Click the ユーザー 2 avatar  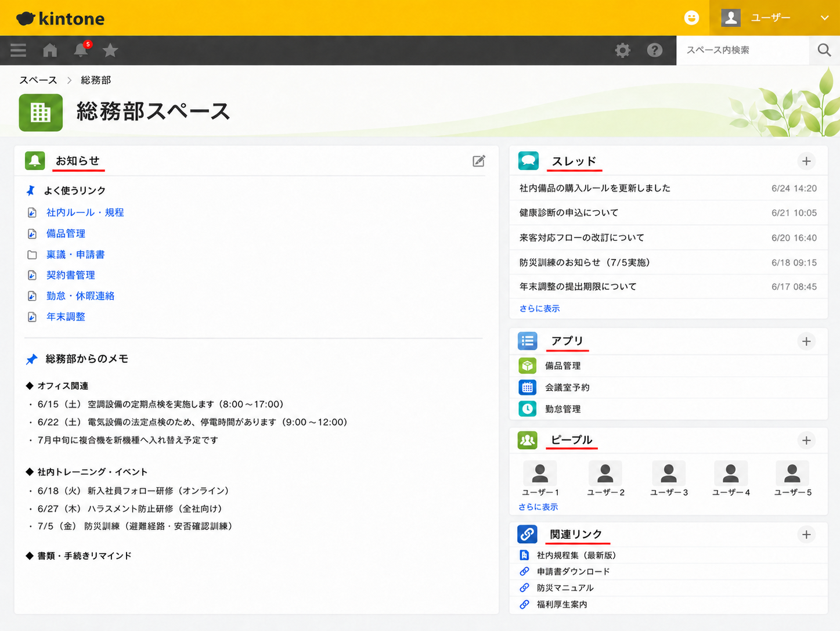pyautogui.click(x=605, y=473)
